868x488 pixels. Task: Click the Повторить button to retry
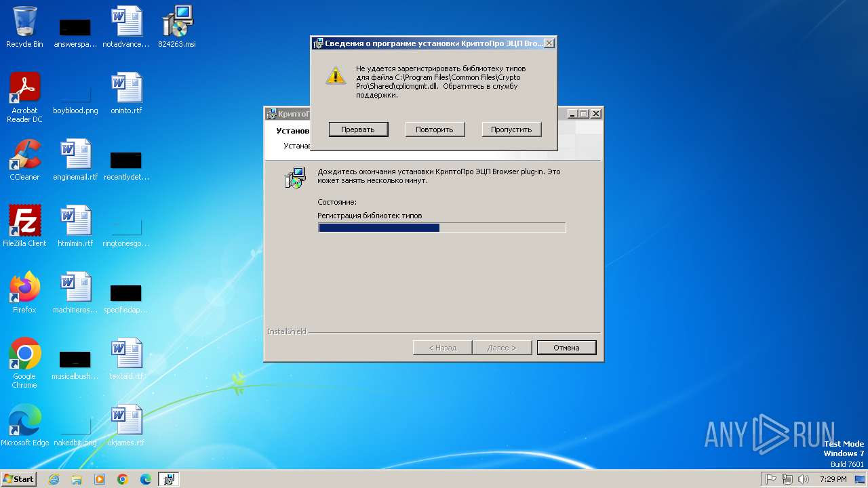coord(435,129)
